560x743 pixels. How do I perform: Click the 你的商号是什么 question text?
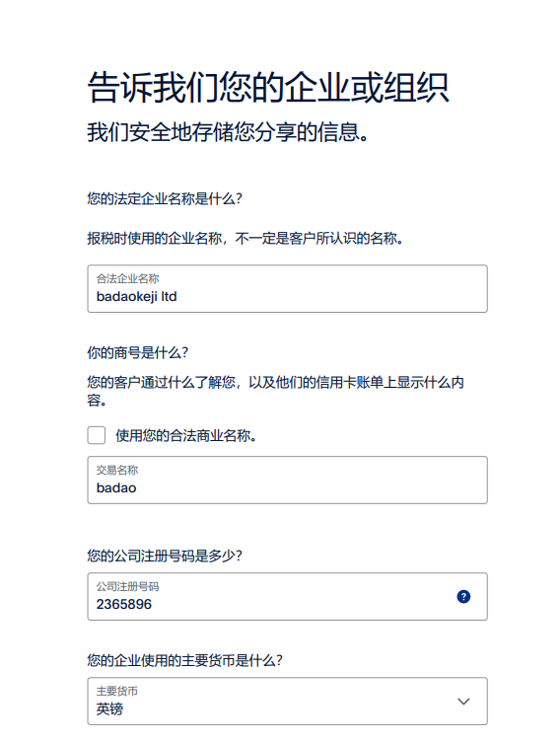pos(138,352)
